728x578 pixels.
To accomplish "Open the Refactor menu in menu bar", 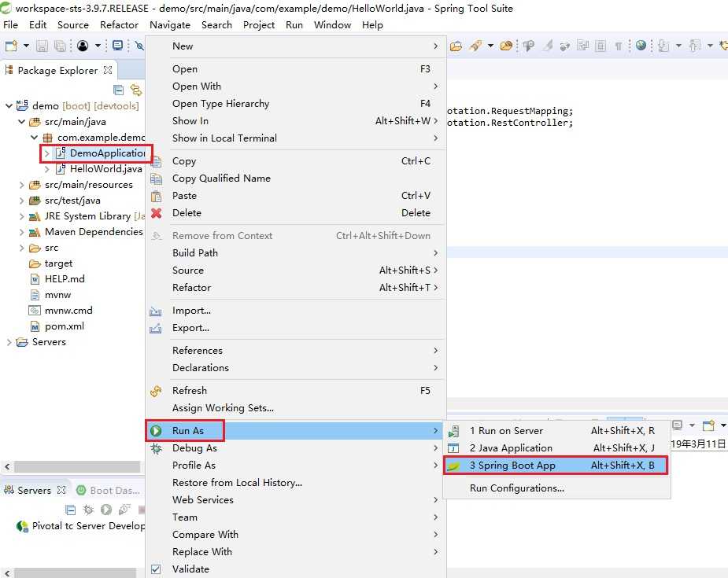I will [x=119, y=24].
